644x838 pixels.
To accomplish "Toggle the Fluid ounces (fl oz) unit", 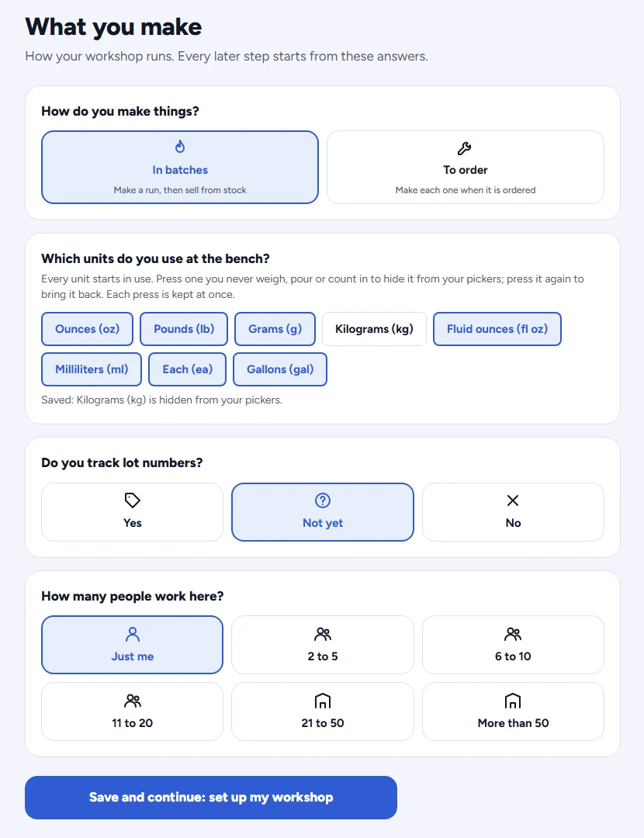I will tap(497, 329).
